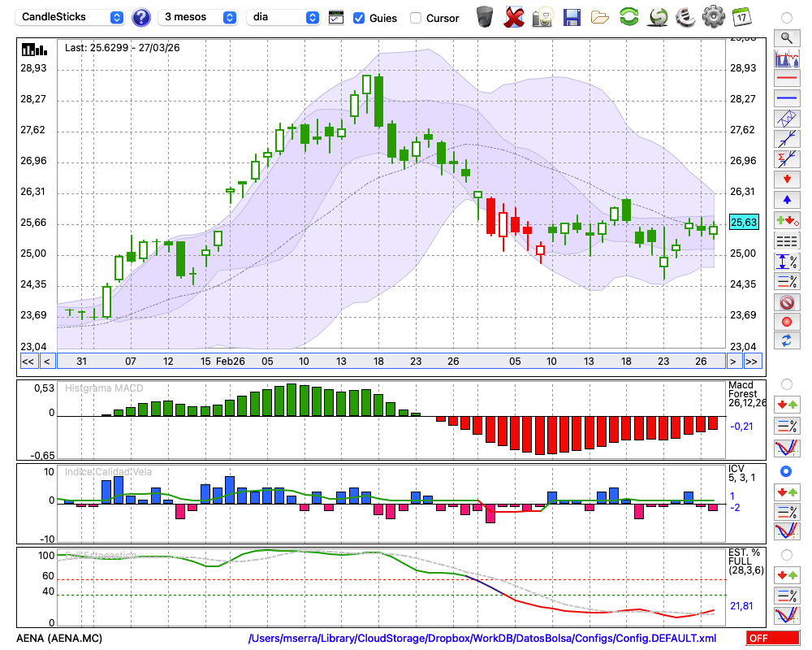The image size is (812, 650).
Task: Open the settings gear icon
Action: click(713, 16)
